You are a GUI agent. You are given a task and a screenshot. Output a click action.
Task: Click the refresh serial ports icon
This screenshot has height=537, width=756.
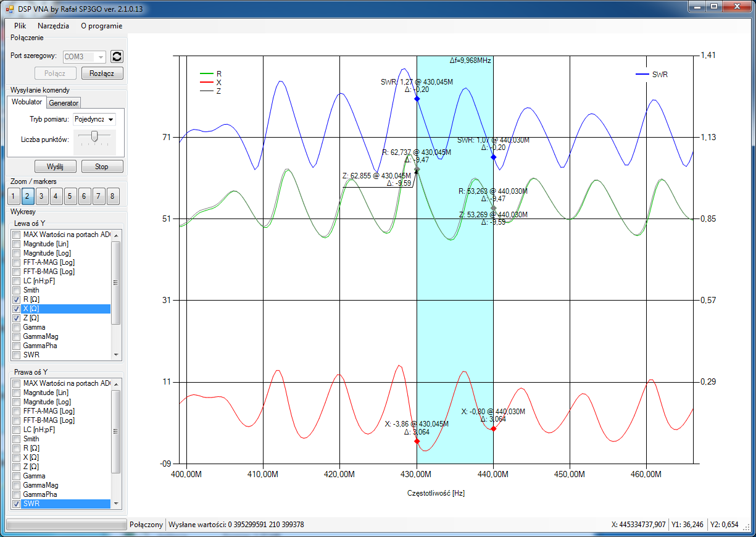(x=117, y=56)
